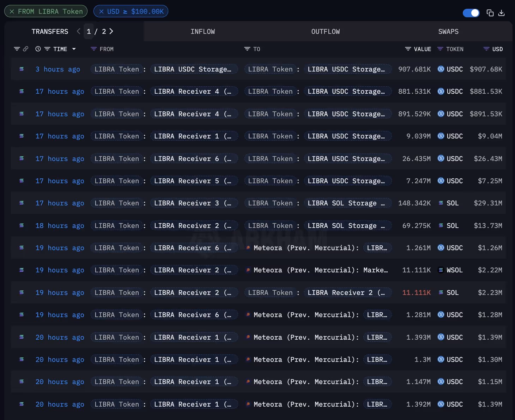Viewport: 515px width, 420px height.
Task: Click the Solana chain icon on first transfer row
Action: point(22,69)
